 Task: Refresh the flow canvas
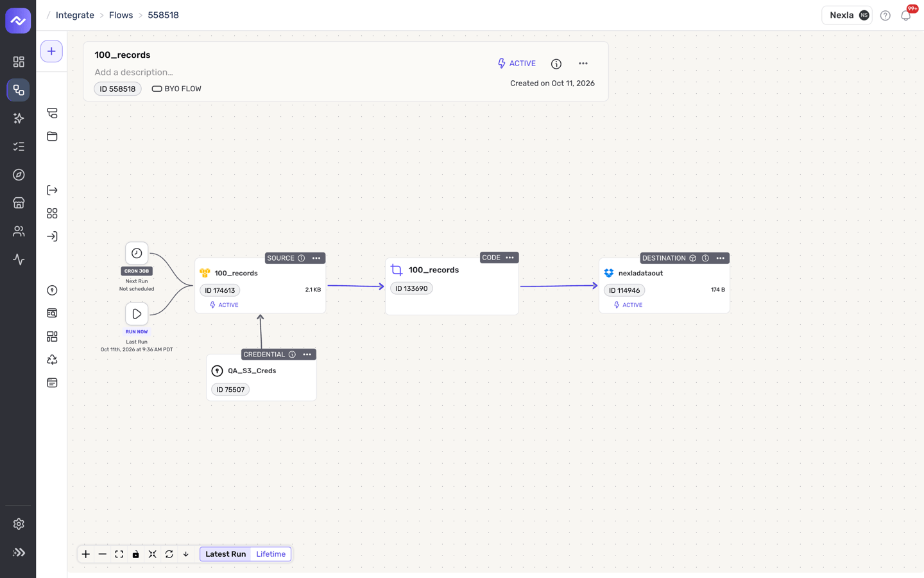pos(169,554)
